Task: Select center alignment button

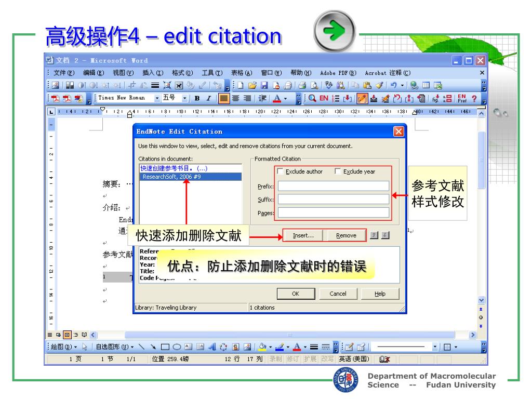Action: click(x=235, y=98)
